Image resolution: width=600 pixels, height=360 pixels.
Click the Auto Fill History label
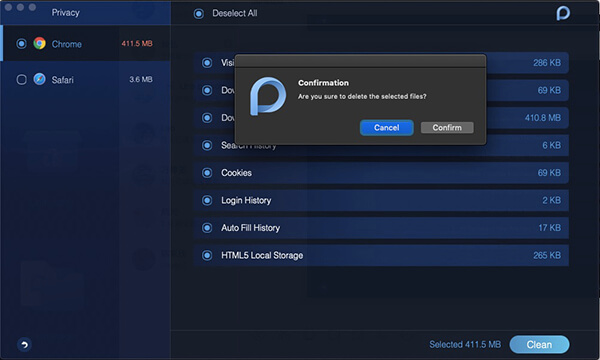click(250, 228)
